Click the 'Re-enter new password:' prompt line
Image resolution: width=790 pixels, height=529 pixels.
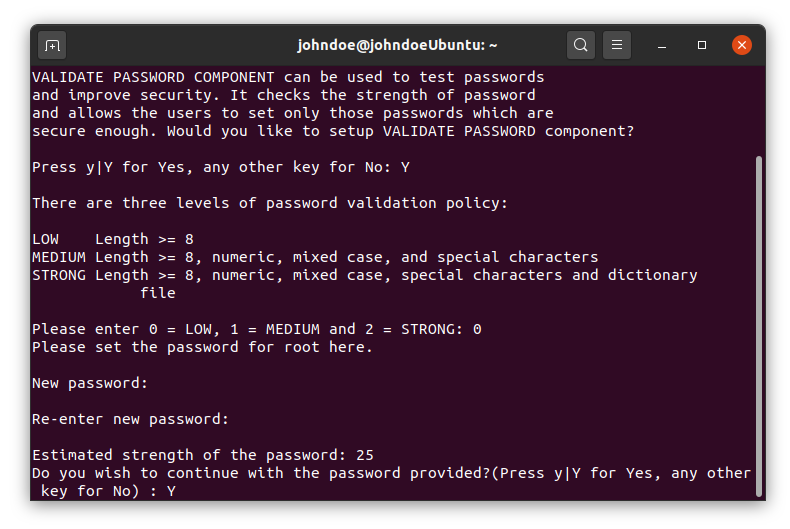click(130, 419)
